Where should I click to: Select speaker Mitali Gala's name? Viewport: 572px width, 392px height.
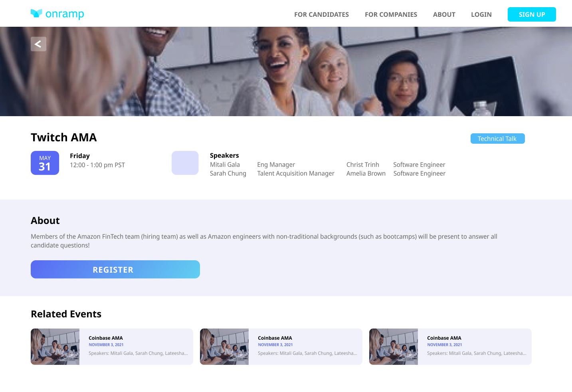225,164
